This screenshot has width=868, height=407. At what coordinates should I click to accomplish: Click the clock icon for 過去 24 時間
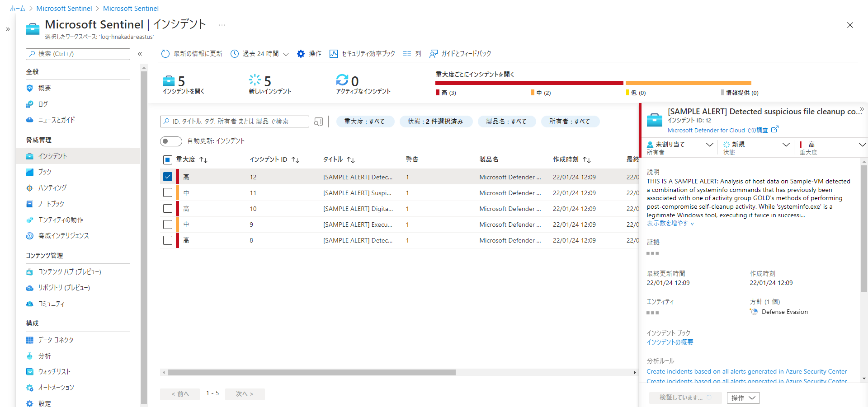pos(235,54)
